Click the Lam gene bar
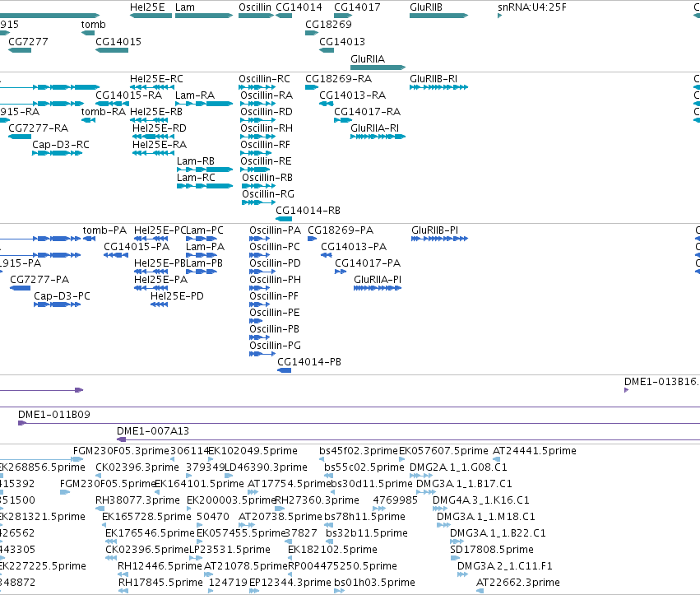The image size is (700, 595). pyautogui.click(x=204, y=16)
